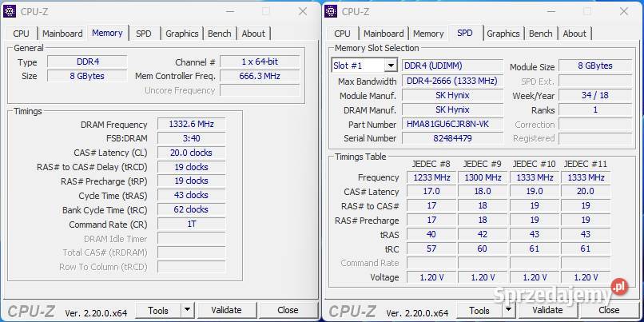
Task: Expand the Slot #1 memory slot dropdown
Action: 391,66
